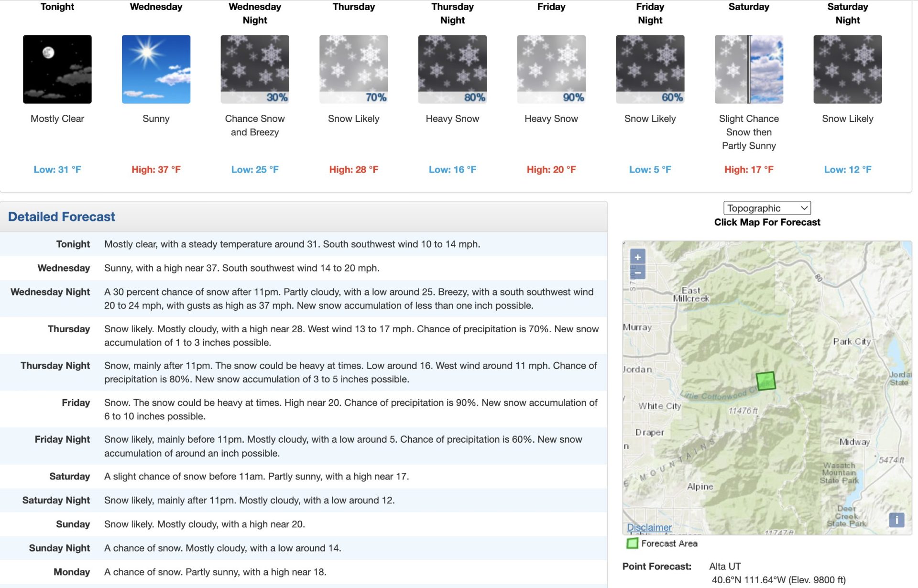Open the Topographic map type dropdown

click(x=767, y=208)
